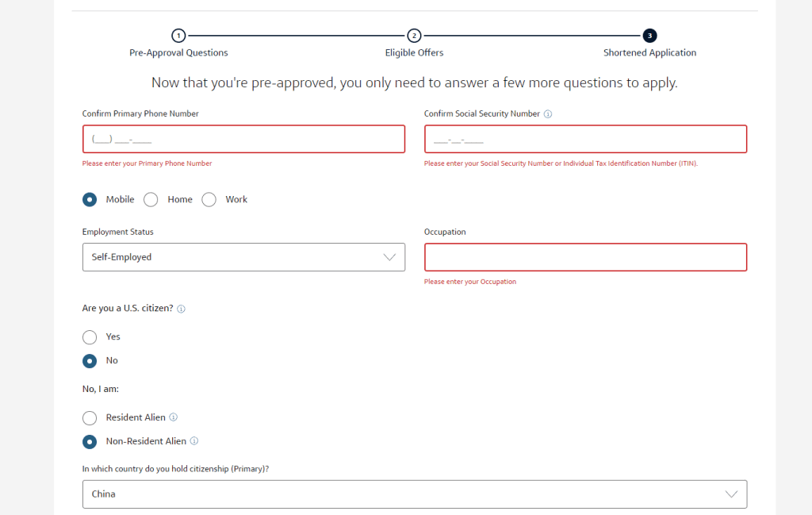Focus the Occupation text field
Viewport: 812px width, 515px height.
[x=585, y=257]
